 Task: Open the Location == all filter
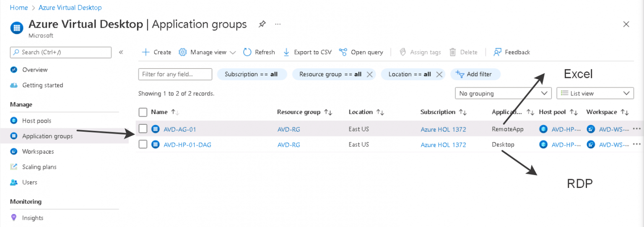[410, 74]
